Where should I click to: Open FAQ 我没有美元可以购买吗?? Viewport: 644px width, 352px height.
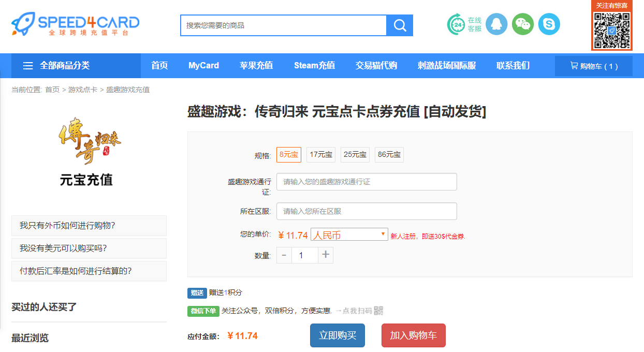point(89,248)
